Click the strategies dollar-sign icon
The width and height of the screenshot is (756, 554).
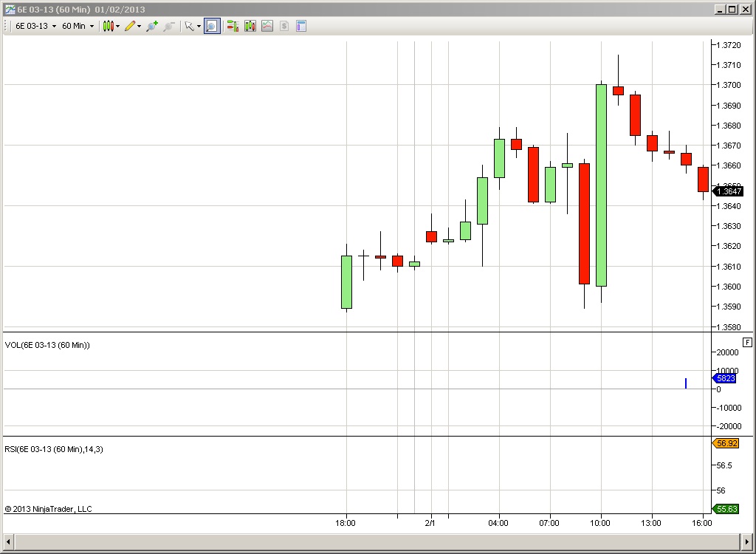pyautogui.click(x=284, y=26)
